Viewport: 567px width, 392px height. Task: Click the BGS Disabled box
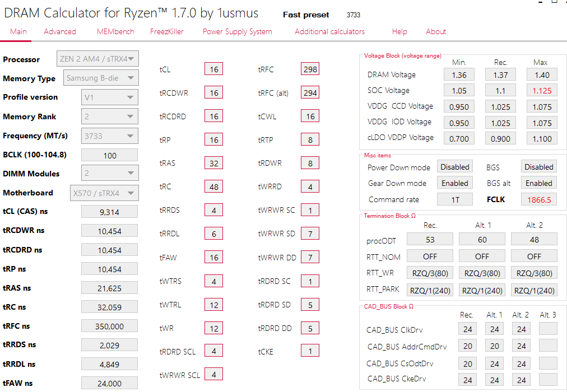coord(539,167)
